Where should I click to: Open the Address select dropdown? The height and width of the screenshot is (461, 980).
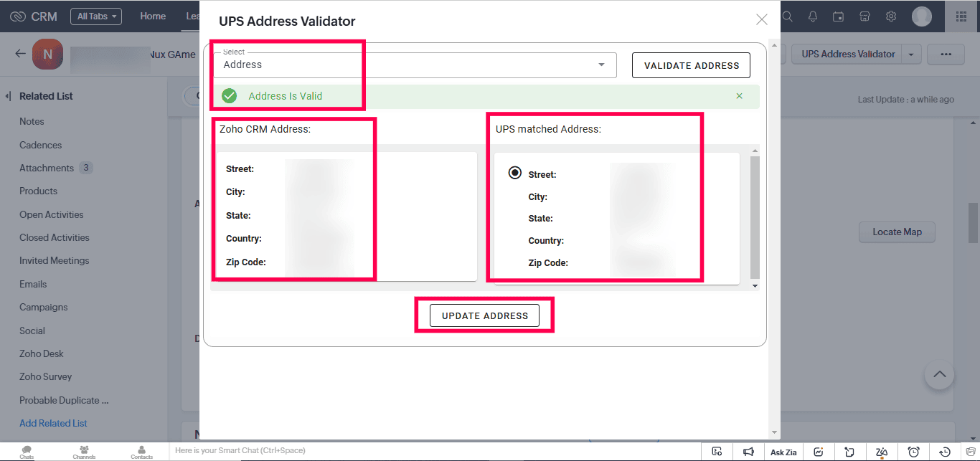click(x=415, y=65)
